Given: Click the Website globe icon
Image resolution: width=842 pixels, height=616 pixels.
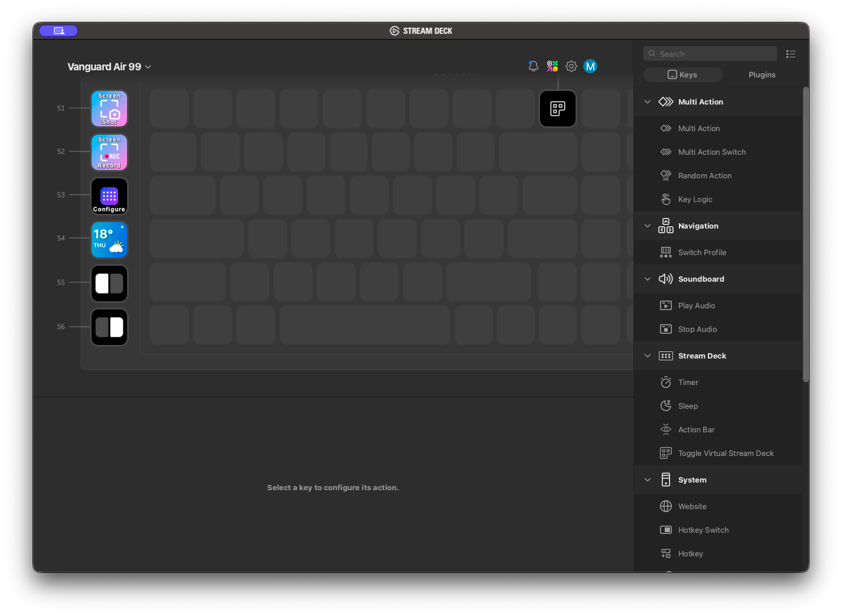Looking at the screenshot, I should tap(666, 506).
